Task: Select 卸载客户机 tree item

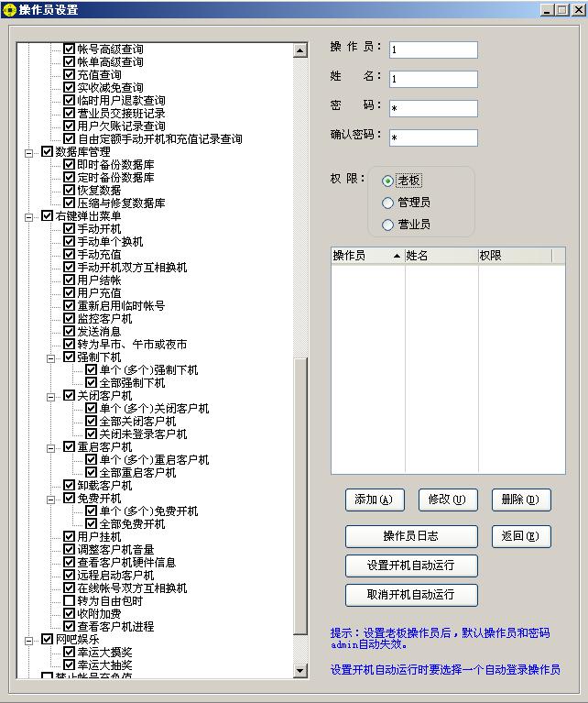Action: coord(104,485)
